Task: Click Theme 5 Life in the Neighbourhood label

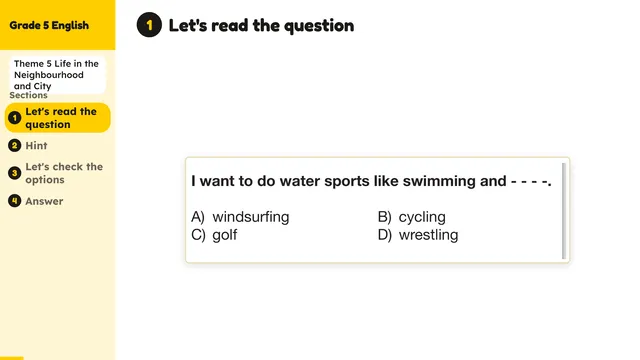Action: [x=58, y=75]
